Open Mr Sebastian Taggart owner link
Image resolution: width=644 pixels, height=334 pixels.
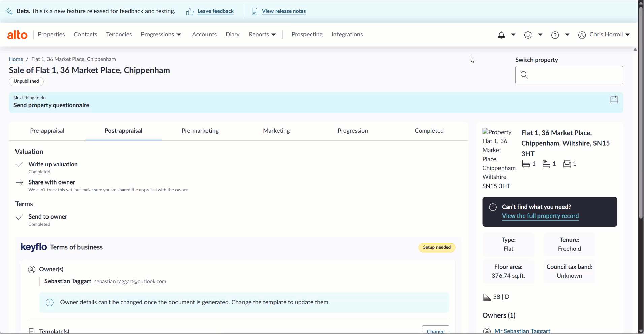522,331
